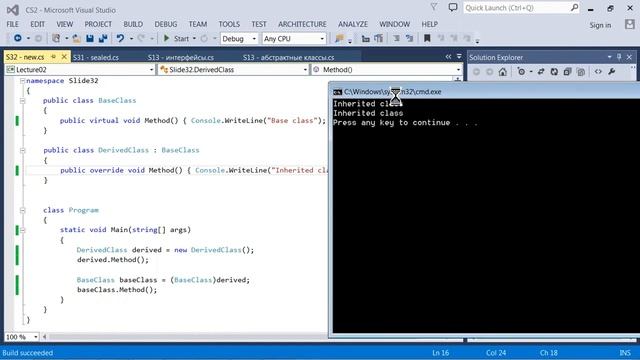
Task: Open the Debug configuration dropdown
Action: click(x=239, y=39)
